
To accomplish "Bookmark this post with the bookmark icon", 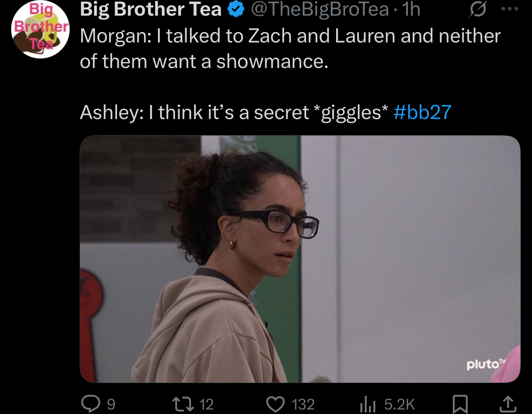I will [x=460, y=404].
